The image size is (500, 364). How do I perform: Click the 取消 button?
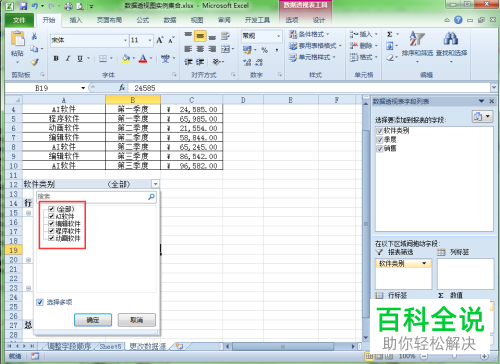click(137, 320)
